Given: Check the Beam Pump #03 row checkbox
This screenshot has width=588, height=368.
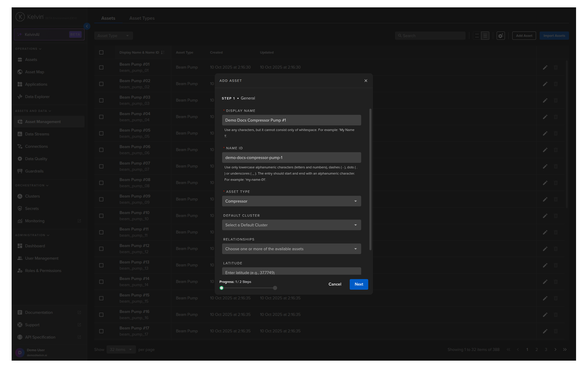Looking at the screenshot, I should pos(101,101).
